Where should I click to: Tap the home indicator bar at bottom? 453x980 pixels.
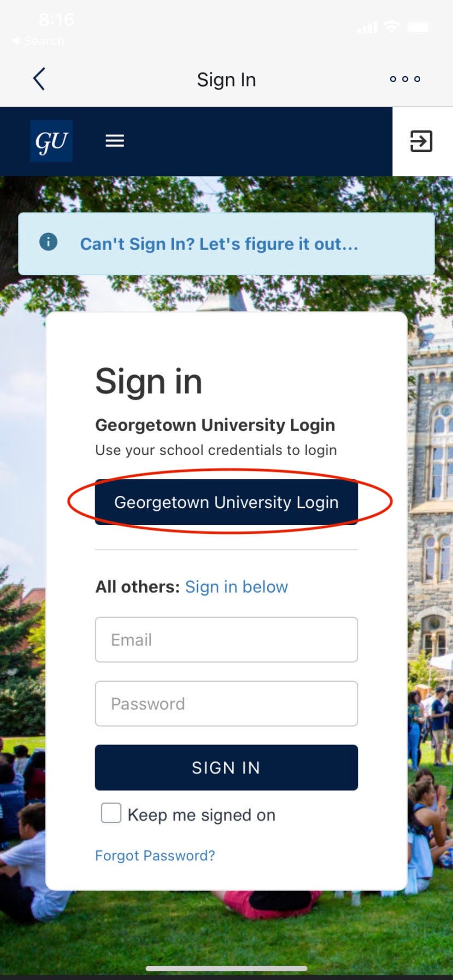pos(226,969)
